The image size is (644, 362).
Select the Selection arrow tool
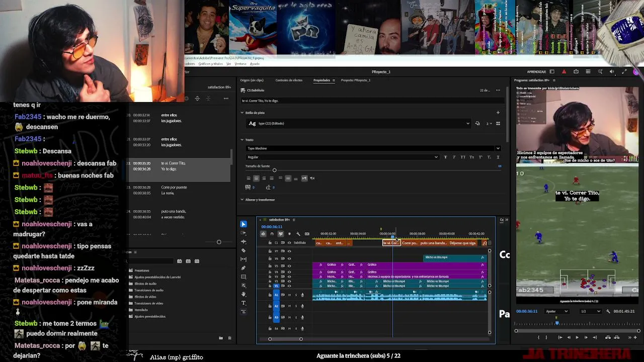pos(244,224)
